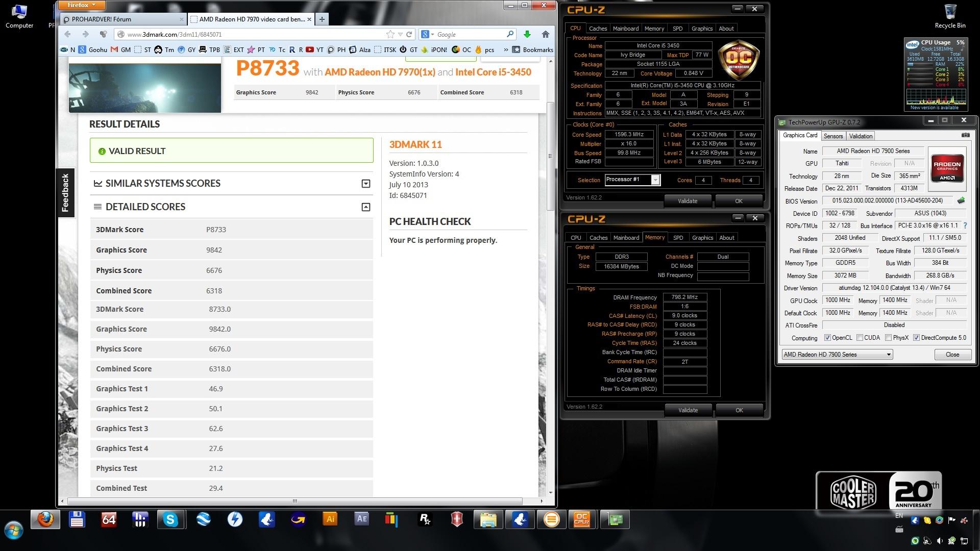Viewport: 980px width, 551px height.
Task: Reload the page in Firefox
Action: [409, 34]
